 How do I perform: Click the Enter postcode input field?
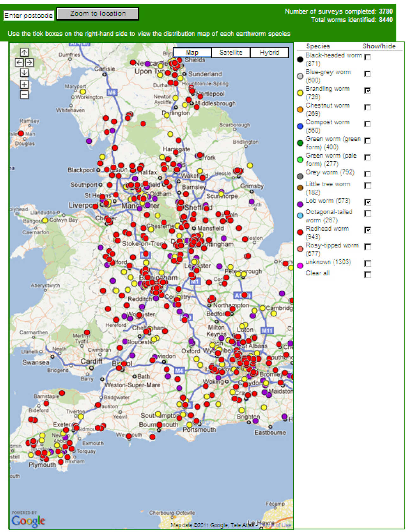point(29,15)
